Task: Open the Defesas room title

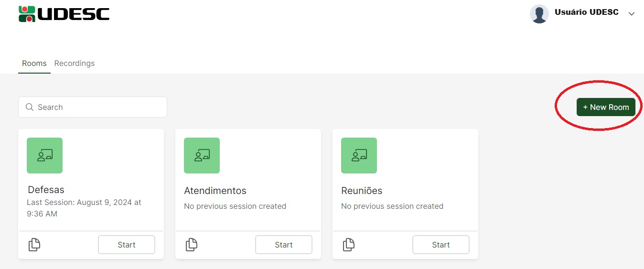Action: click(x=46, y=190)
